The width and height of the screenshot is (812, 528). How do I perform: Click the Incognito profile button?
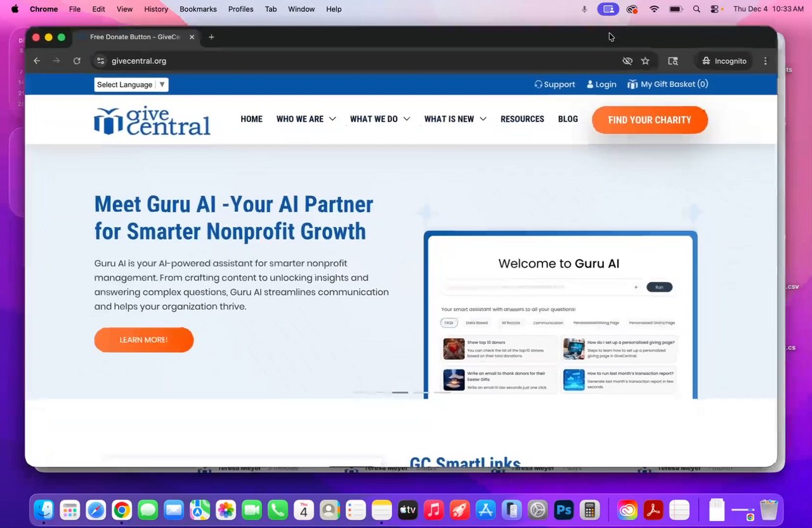click(x=724, y=61)
